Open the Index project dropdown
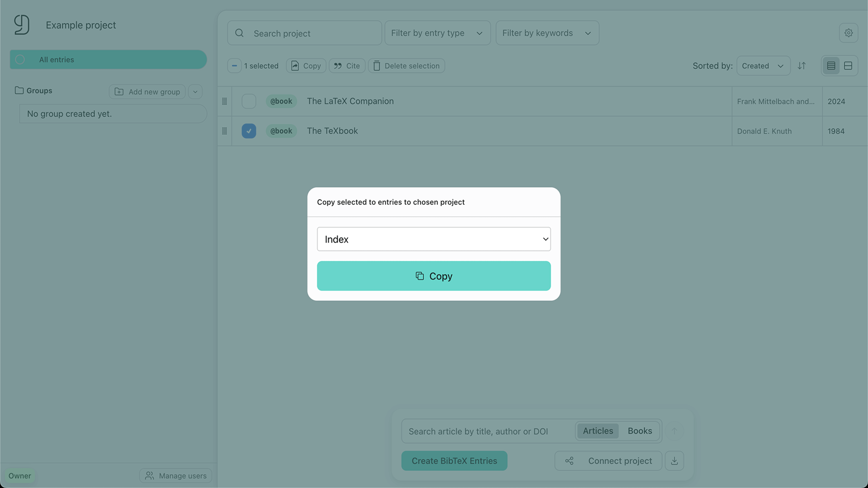Screen dimensions: 868x488 (434, 239)
